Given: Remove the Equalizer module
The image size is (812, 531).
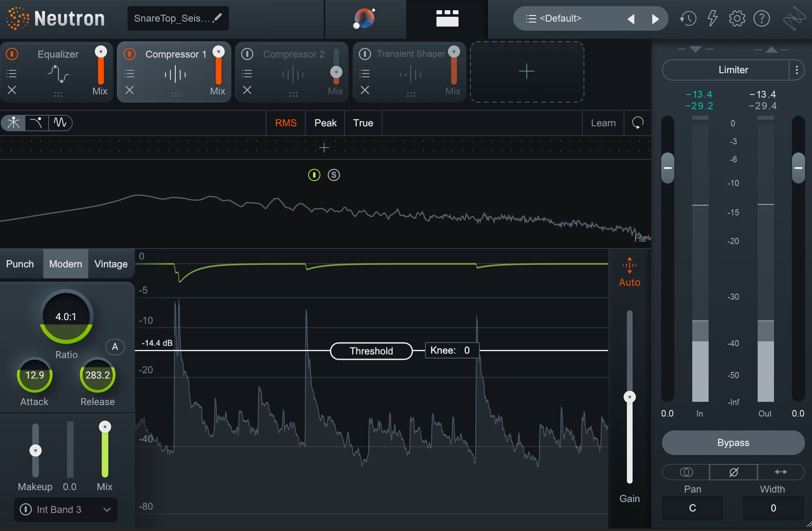Looking at the screenshot, I should pos(12,90).
